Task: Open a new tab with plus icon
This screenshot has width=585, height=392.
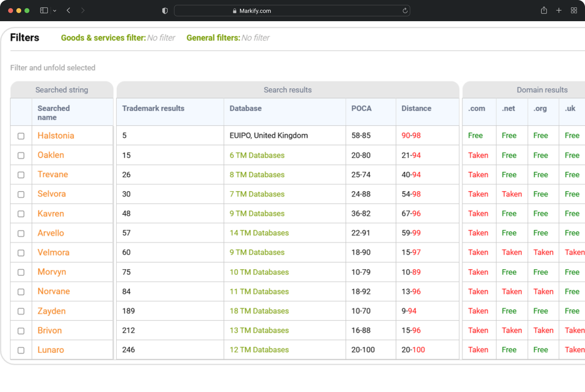Action: coord(559,11)
